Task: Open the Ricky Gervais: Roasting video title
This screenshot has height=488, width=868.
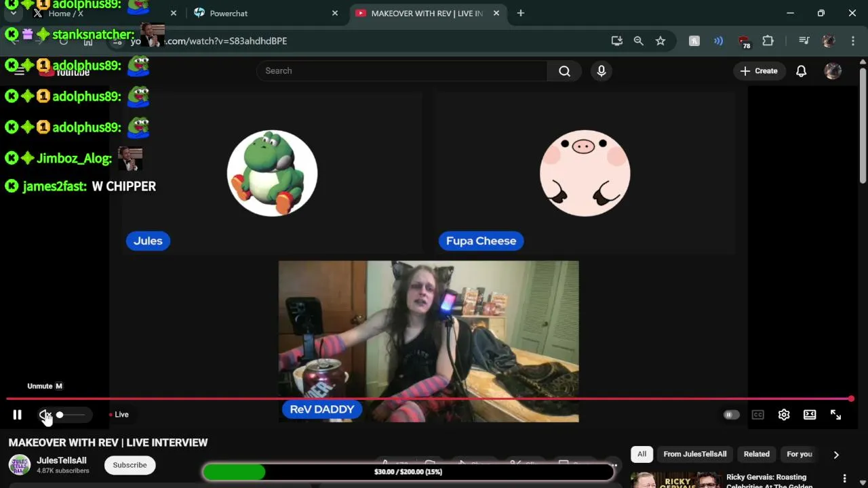Action: [768, 481]
